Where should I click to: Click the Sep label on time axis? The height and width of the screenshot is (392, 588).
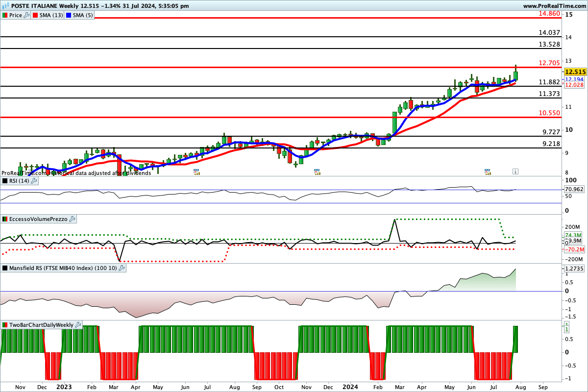tap(542, 386)
